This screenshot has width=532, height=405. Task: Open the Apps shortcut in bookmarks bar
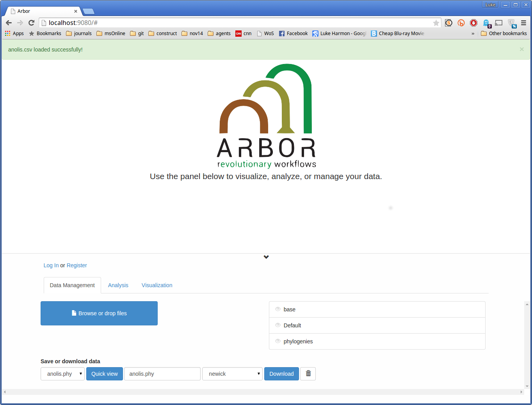click(14, 34)
